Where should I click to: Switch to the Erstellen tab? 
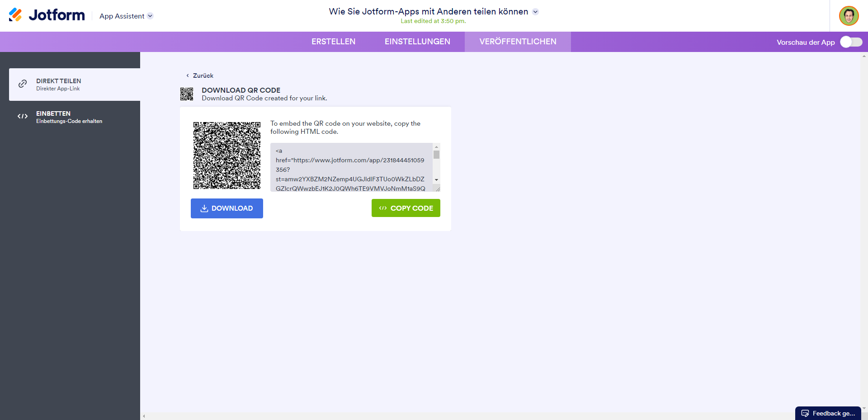tap(333, 42)
